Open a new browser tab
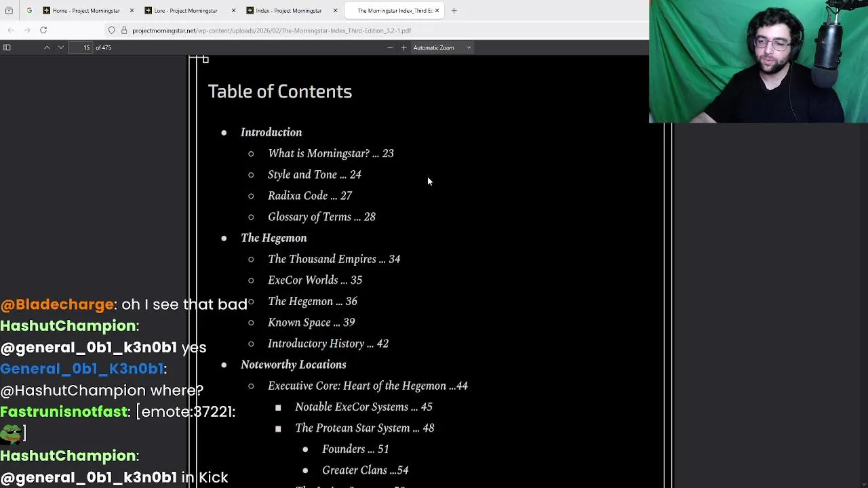The width and height of the screenshot is (868, 488). coord(454,10)
